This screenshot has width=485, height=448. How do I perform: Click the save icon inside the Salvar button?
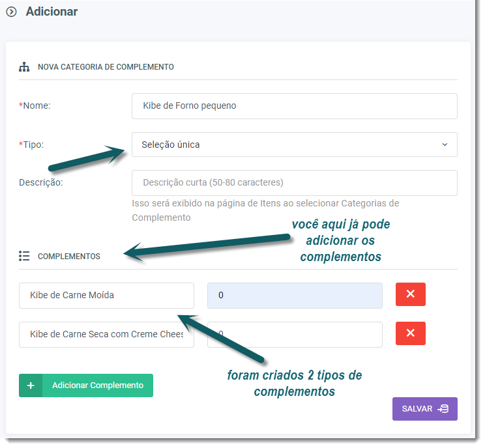click(443, 409)
